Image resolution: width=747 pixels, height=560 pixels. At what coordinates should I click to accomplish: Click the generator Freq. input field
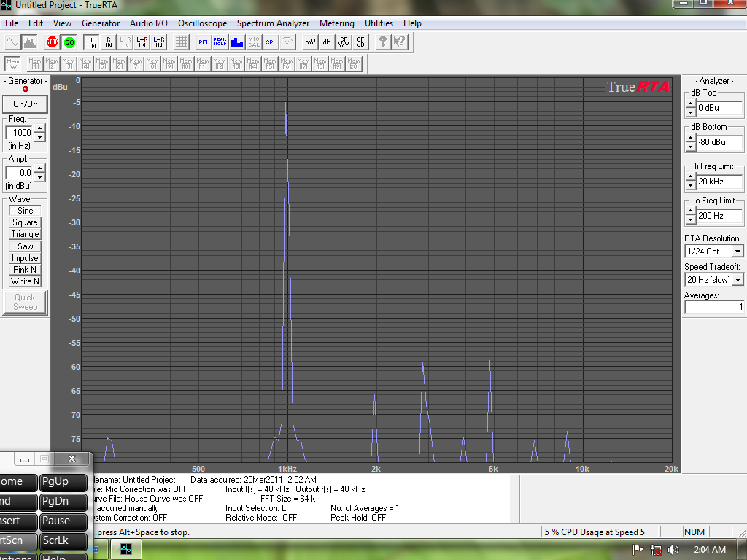(x=20, y=133)
